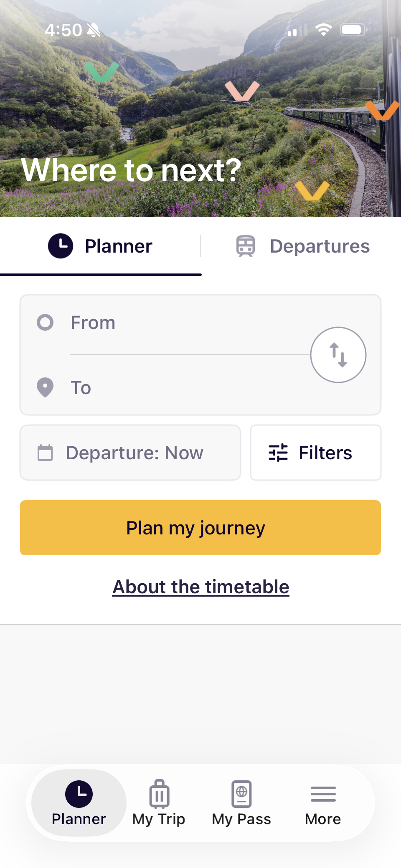
Task: Open the Filters options
Action: 325,453
